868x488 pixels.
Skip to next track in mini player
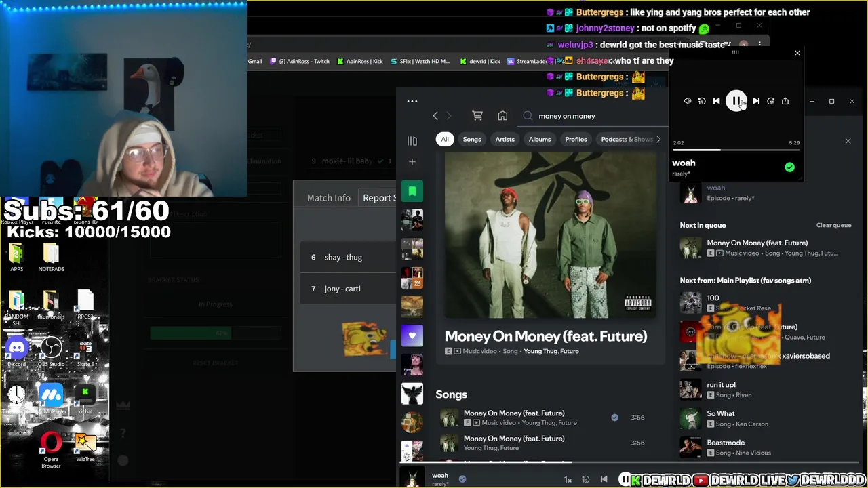point(756,101)
